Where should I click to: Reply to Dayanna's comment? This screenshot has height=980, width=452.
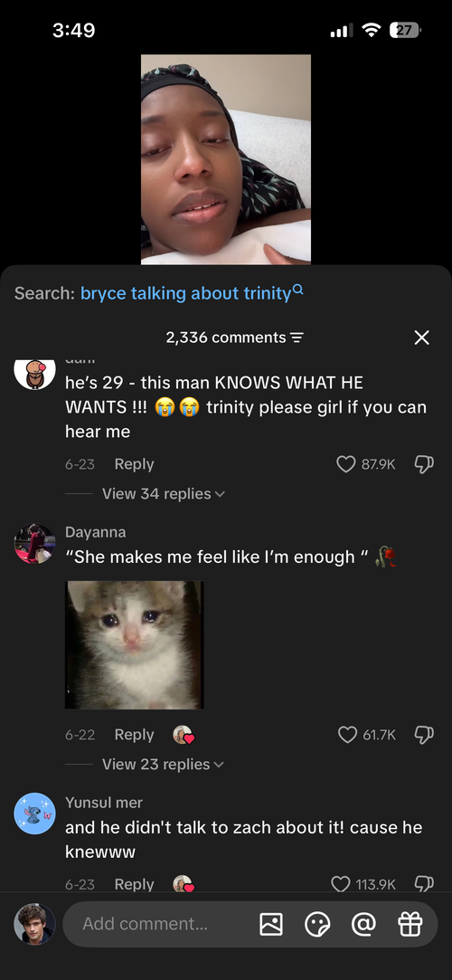pos(134,735)
